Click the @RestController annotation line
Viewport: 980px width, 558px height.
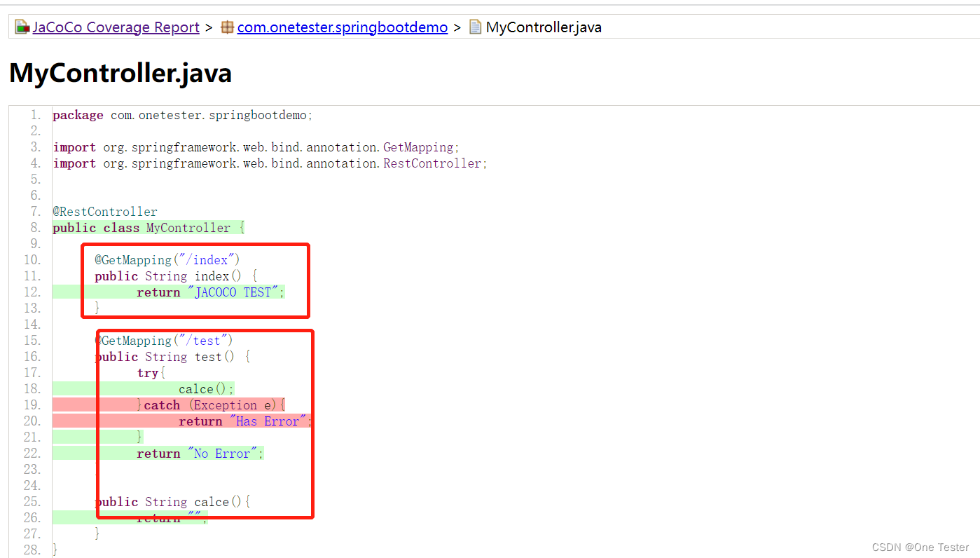click(x=105, y=212)
